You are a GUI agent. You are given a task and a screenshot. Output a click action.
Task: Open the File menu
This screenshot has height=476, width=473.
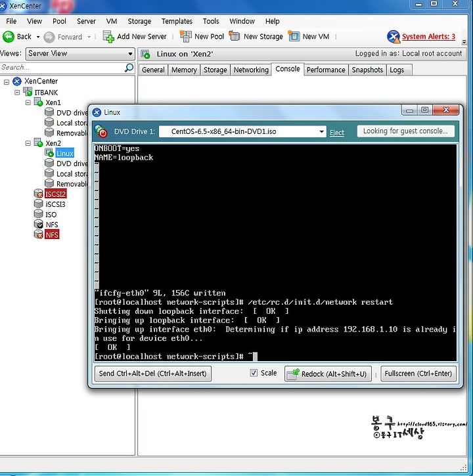tap(11, 21)
